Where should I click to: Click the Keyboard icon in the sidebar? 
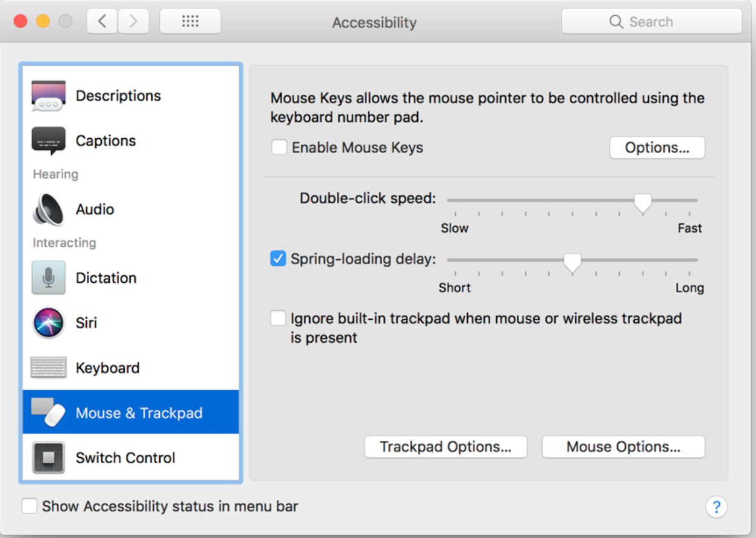tap(48, 367)
